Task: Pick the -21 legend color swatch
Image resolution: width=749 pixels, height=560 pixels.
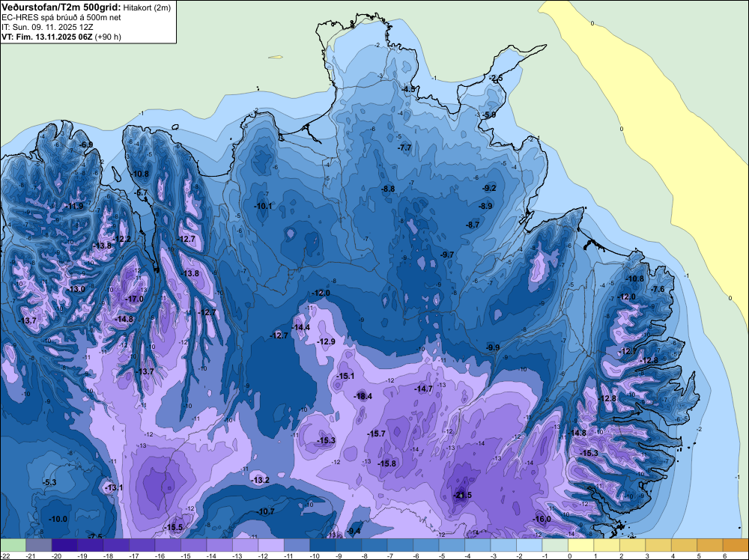Action: pos(38,545)
